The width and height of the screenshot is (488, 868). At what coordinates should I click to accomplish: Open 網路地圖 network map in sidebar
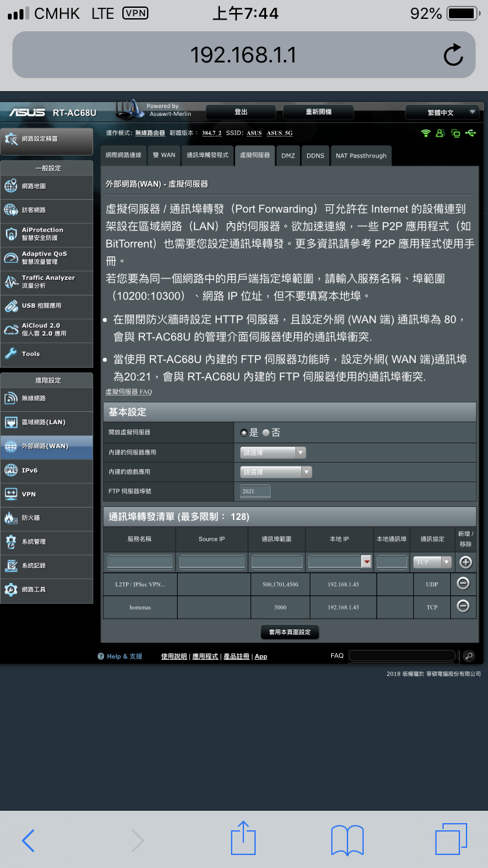pyautogui.click(x=47, y=186)
